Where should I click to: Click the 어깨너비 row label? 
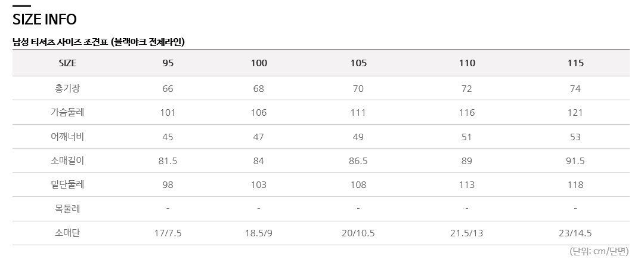click(67, 137)
